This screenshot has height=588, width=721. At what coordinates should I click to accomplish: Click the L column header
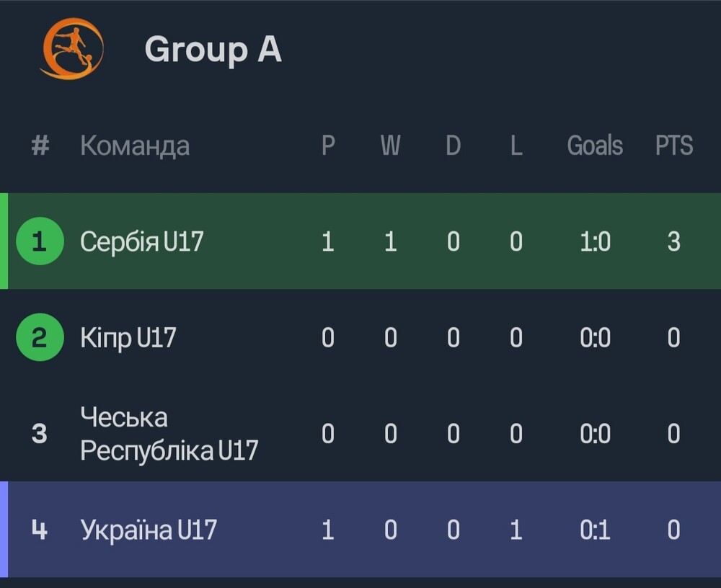516,146
